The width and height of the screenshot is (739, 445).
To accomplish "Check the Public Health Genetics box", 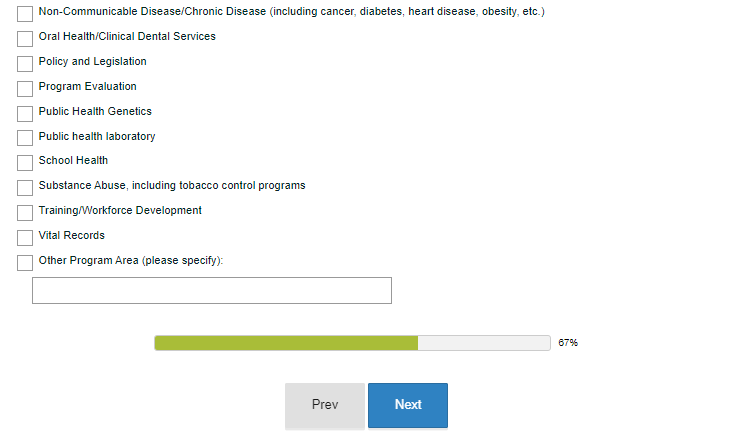I will pos(25,113).
